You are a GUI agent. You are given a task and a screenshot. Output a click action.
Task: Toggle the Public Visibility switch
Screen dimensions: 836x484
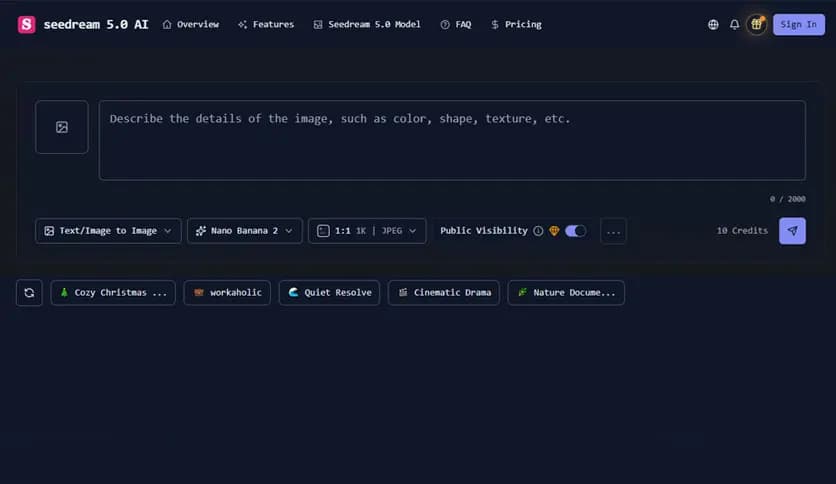575,231
